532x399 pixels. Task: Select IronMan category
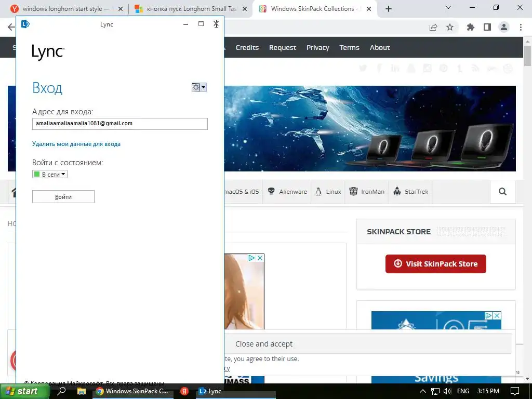click(367, 192)
